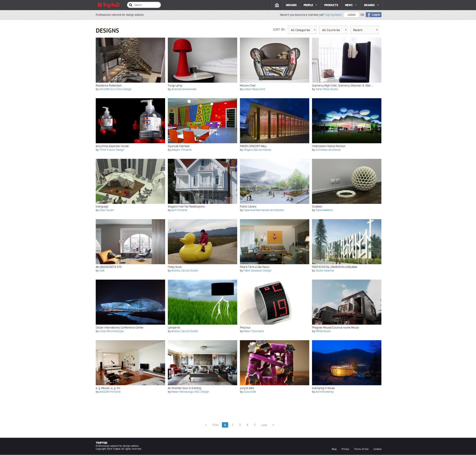Viewport: 476px width, 455px height.
Task: Go to next page with » arrow
Action: 273,425
